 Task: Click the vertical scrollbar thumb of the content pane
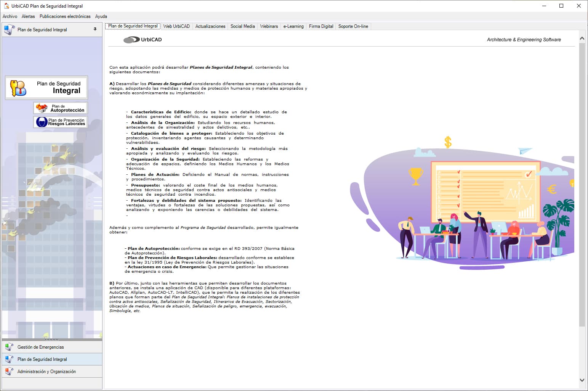582,185
